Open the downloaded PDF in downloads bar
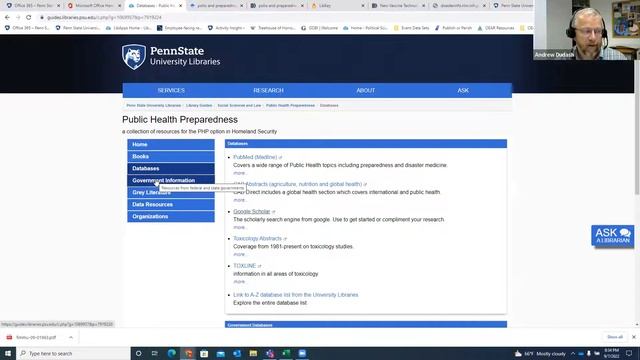This screenshot has height=360, width=640. [x=36, y=338]
